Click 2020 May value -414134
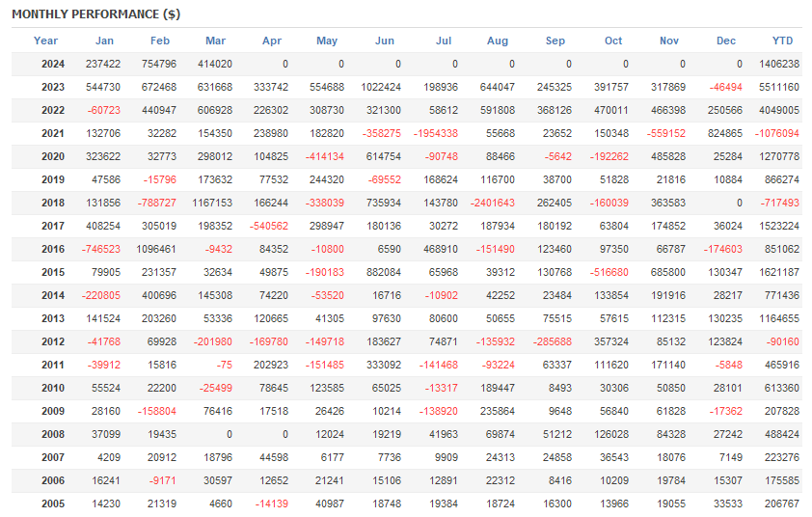The image size is (812, 517). pos(325,156)
